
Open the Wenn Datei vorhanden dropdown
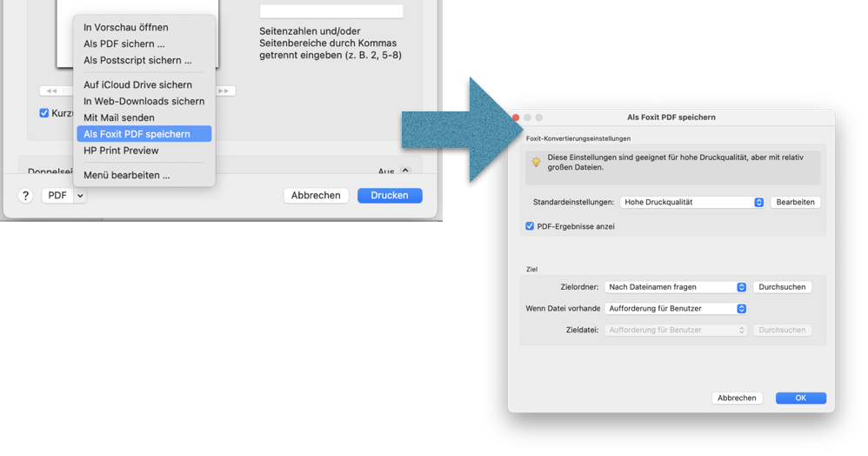click(676, 308)
